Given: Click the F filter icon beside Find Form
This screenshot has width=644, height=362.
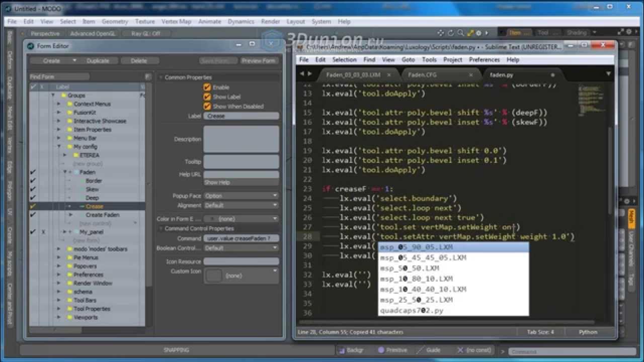Looking at the screenshot, I should point(147,77).
